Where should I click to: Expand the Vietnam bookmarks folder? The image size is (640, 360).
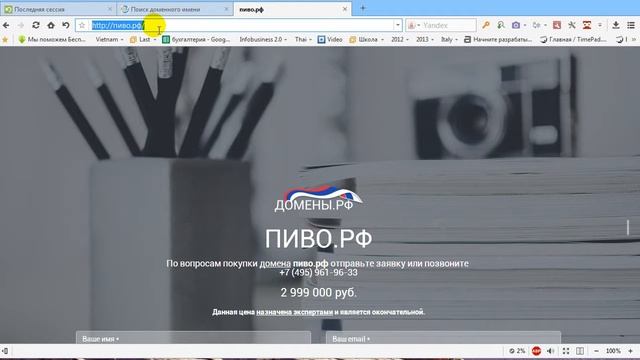(109, 40)
